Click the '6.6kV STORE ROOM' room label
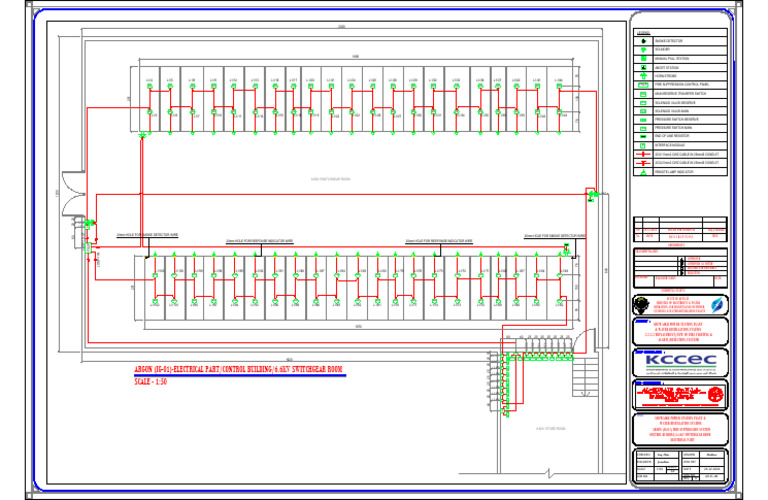The width and height of the screenshot is (768, 500). [x=551, y=429]
